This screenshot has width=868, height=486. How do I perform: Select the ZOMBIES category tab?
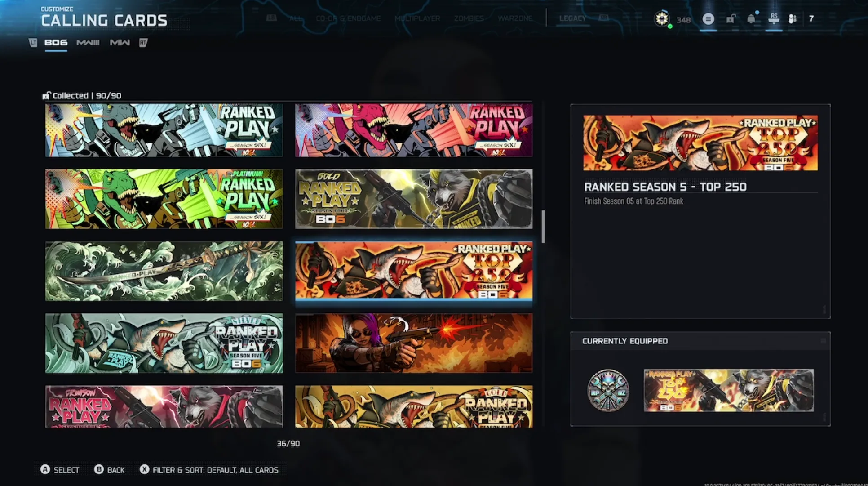tap(469, 18)
